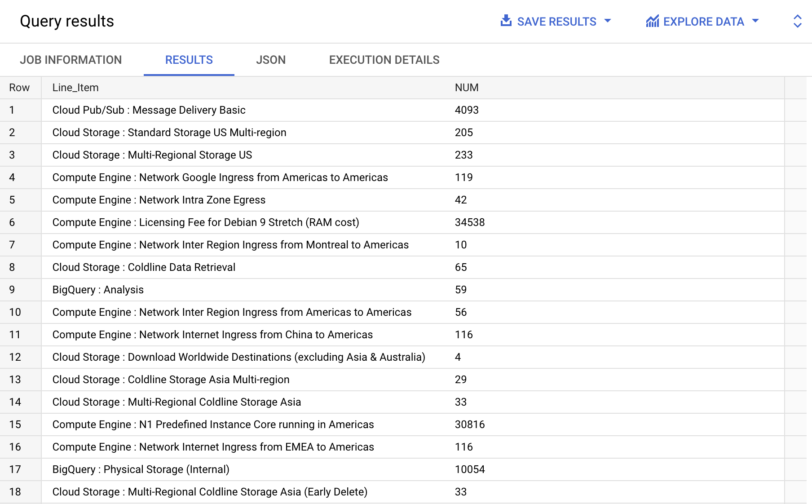Select the Coldline Data Retrieval cell

click(144, 267)
